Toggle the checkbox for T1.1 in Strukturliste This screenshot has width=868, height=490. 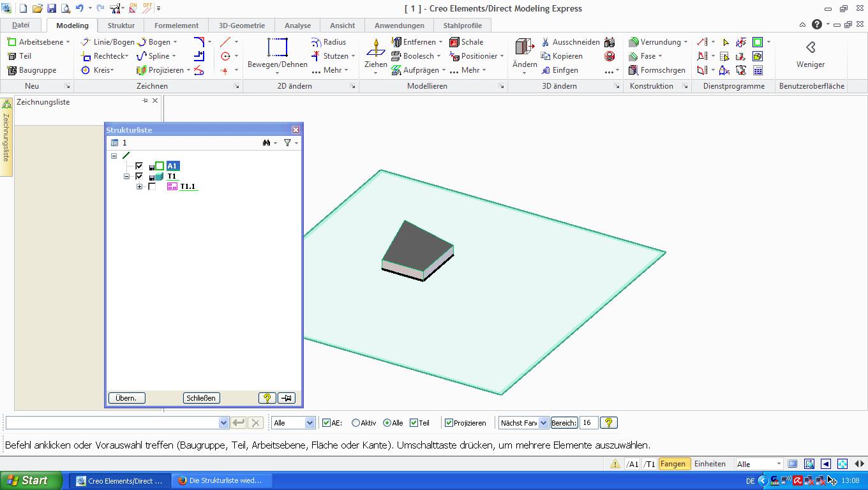[x=152, y=186]
